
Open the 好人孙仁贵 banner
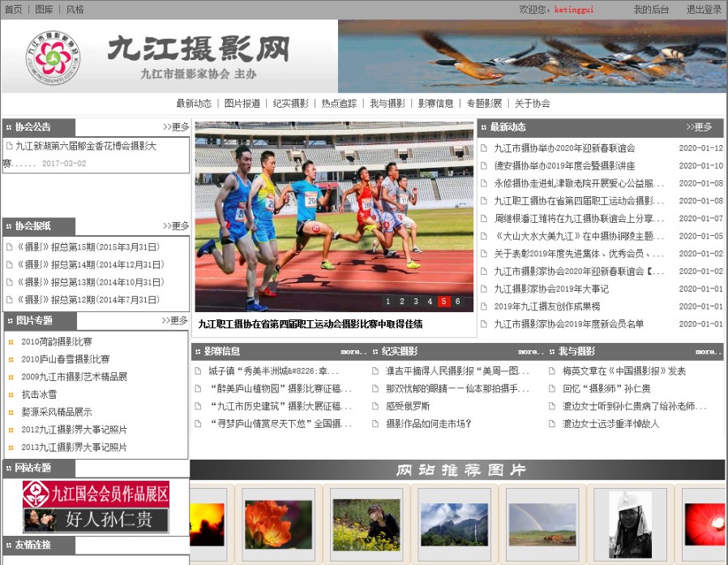click(96, 520)
